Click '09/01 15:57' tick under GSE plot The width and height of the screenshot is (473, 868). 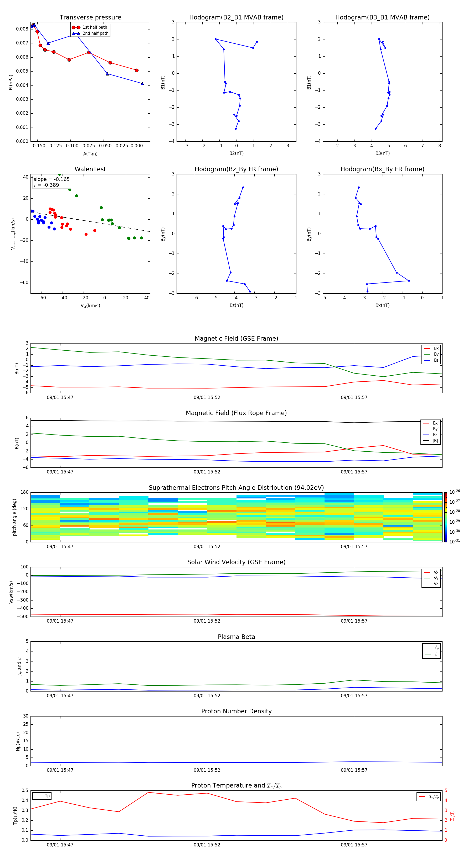[354, 398]
